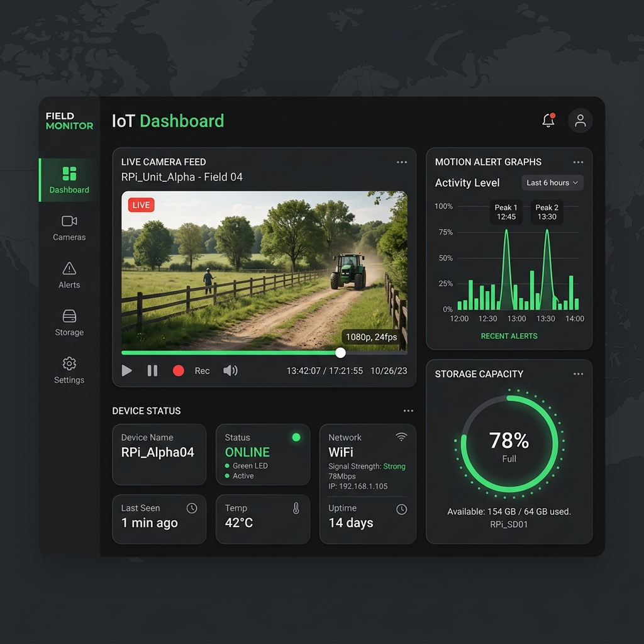Click the play button under the feed
The image size is (644, 644).
coord(127,371)
